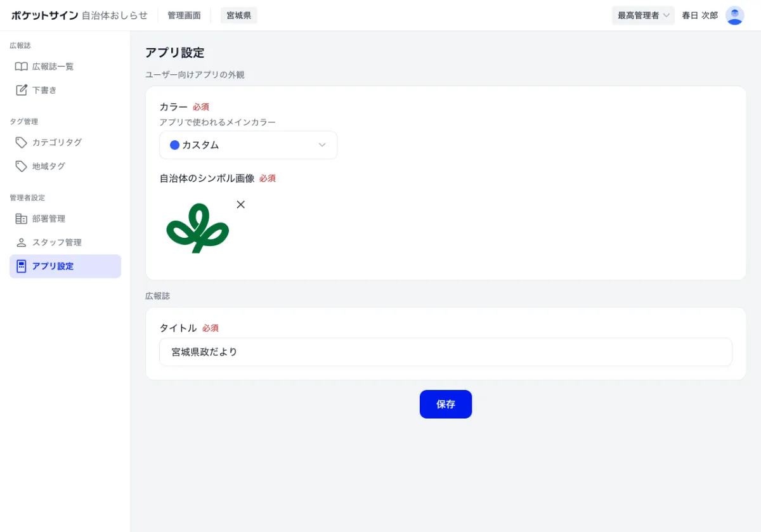Click the アプリ設定 page heading
The width and height of the screenshot is (761, 532).
click(174, 53)
